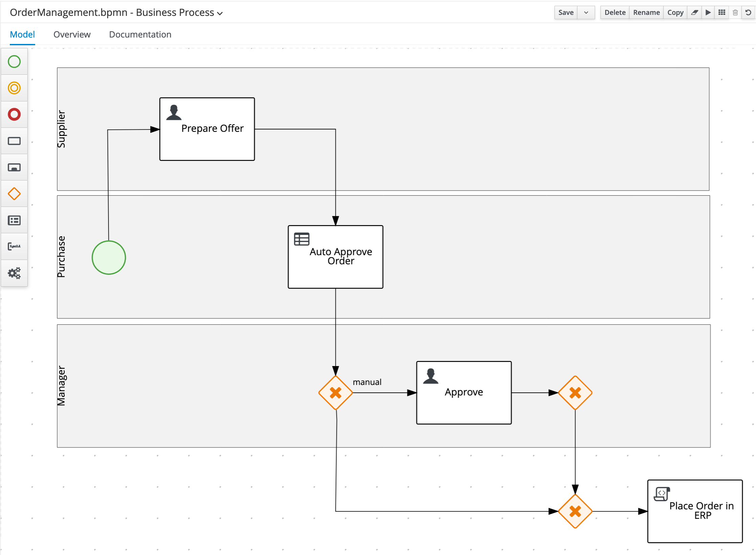This screenshot has height=555, width=756.
Task: Click the Rename button
Action: pos(646,13)
